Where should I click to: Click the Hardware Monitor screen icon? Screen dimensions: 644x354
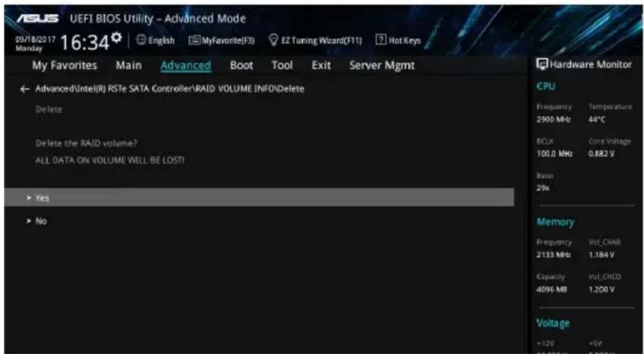tap(542, 65)
